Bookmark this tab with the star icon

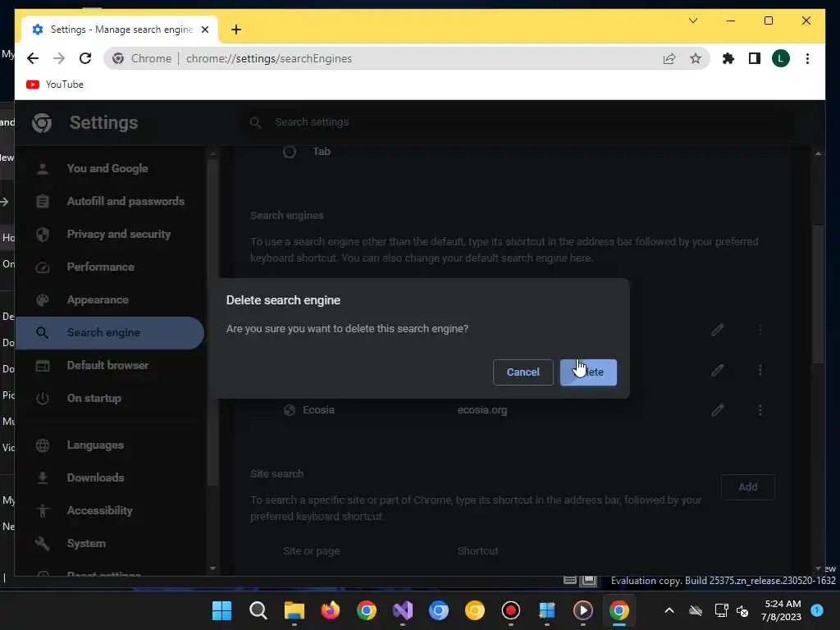coord(696,58)
